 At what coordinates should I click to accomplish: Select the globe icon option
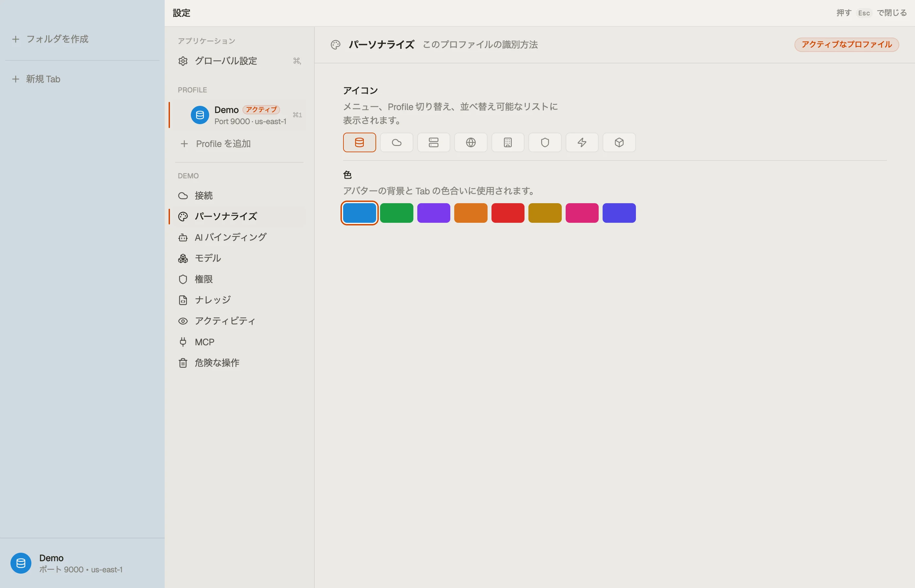[471, 142]
